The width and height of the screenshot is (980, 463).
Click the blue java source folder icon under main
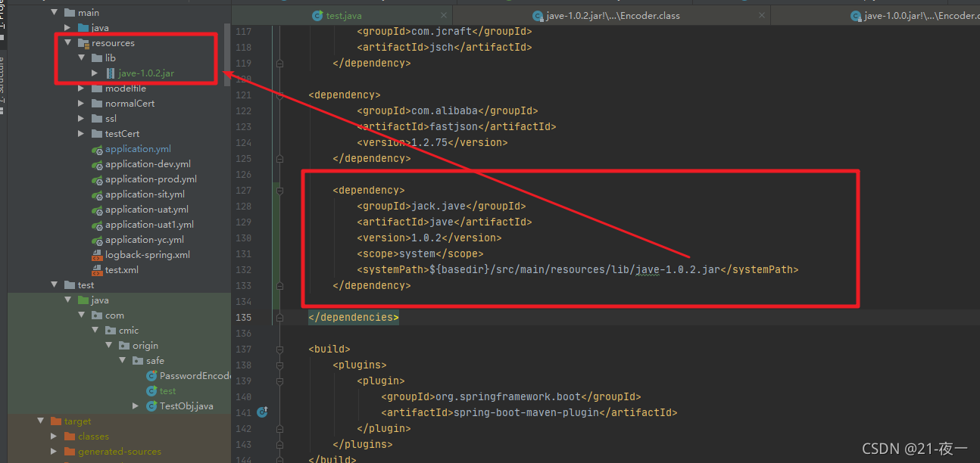[x=83, y=28]
